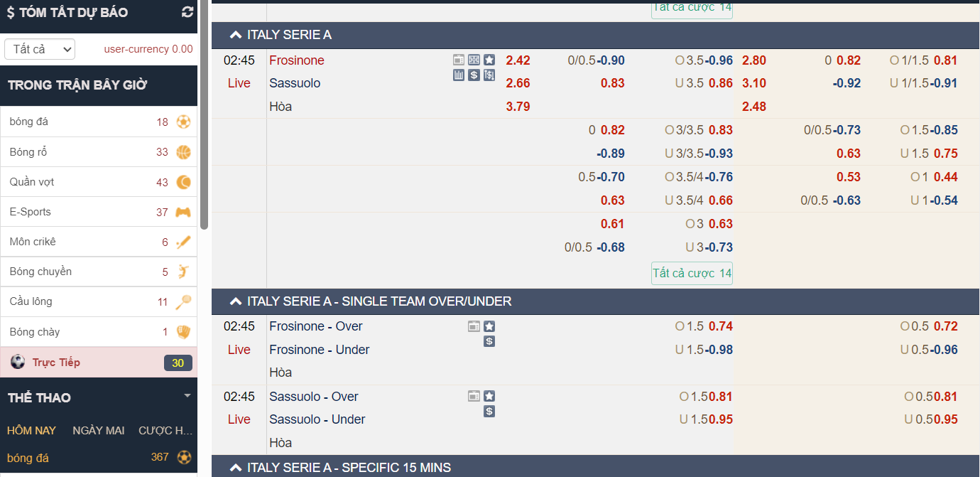Refresh the Tóm Tắt Dự Báo panel
980x477 pixels.
click(187, 11)
